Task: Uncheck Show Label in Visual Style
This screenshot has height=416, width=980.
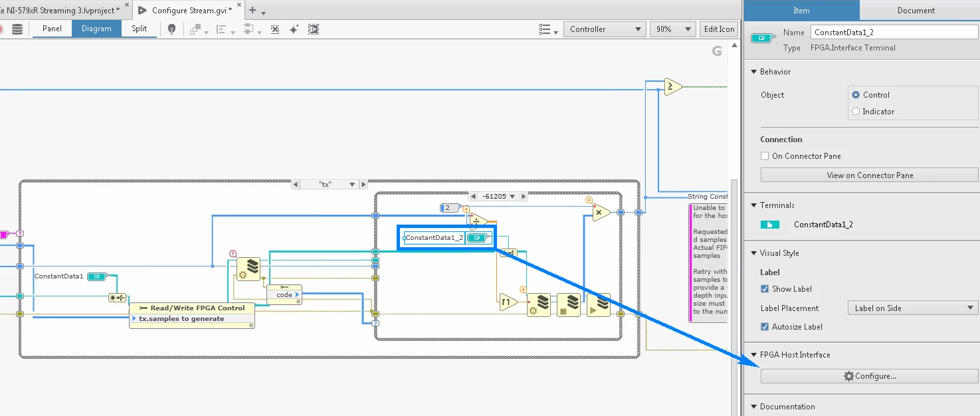Action: click(763, 288)
